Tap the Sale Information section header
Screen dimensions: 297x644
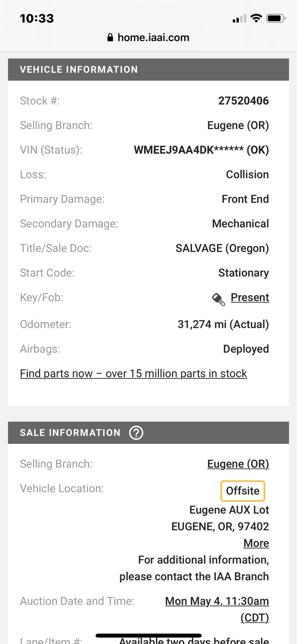tap(148, 433)
